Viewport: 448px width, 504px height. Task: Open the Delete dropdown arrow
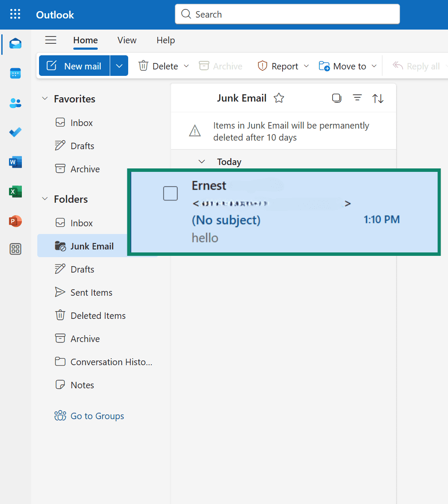click(186, 66)
